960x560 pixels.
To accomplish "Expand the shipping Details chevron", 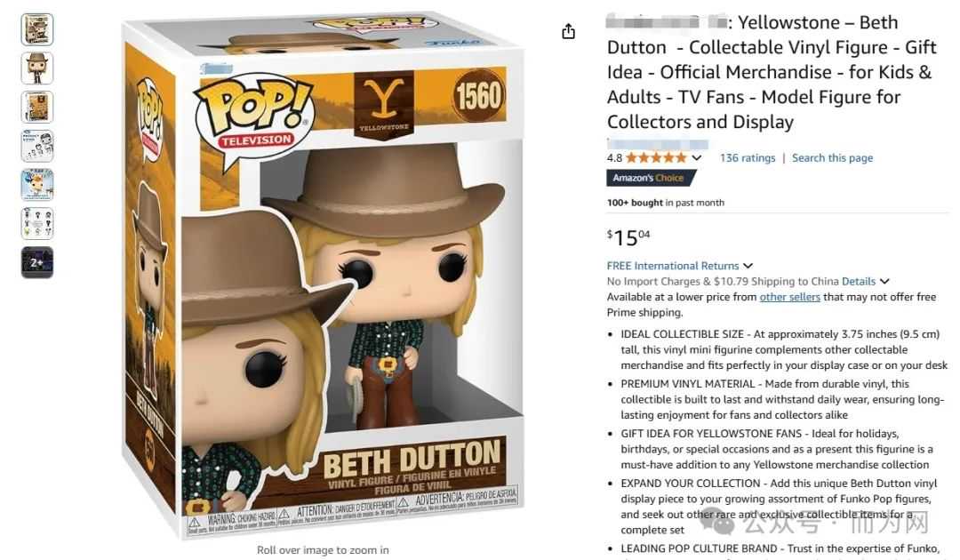I will coord(884,282).
